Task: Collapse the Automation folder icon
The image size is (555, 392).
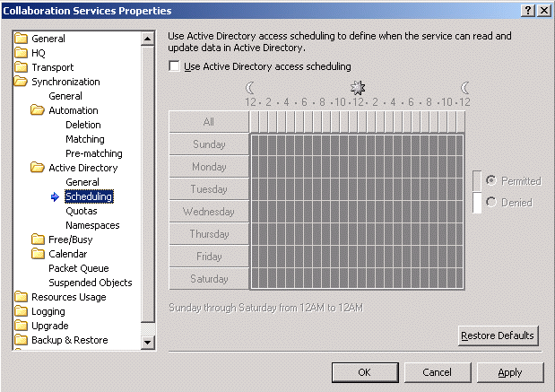Action: [38, 110]
